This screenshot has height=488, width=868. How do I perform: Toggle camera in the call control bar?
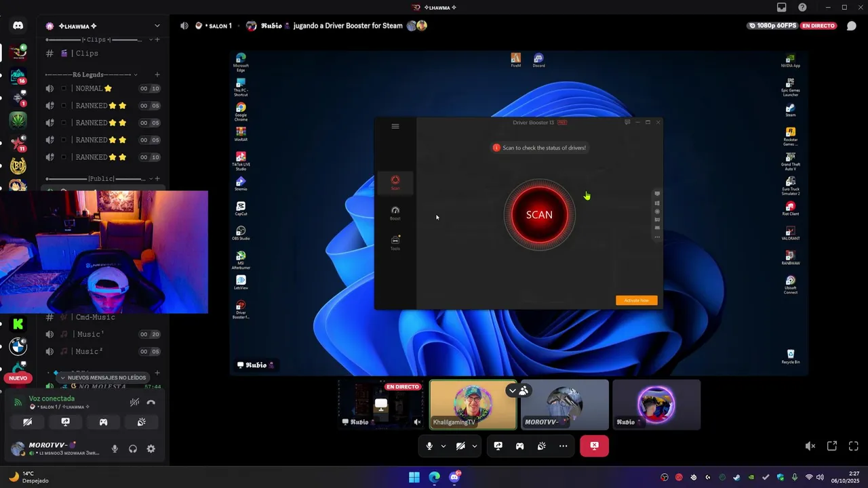click(460, 446)
